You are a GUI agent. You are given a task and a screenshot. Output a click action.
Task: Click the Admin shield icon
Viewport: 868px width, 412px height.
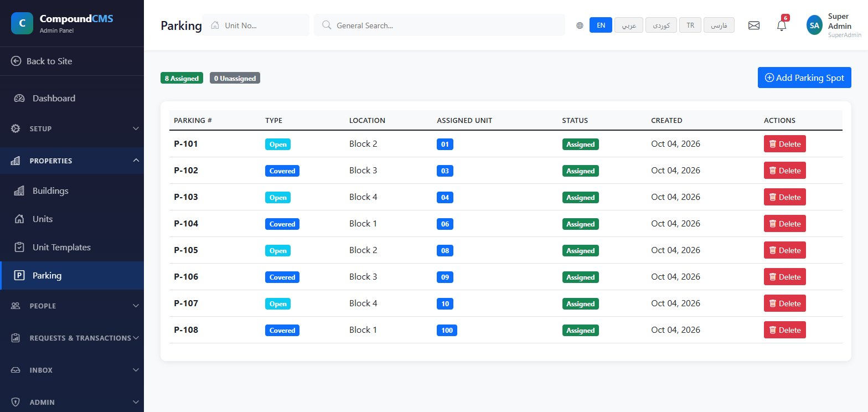[16, 402]
